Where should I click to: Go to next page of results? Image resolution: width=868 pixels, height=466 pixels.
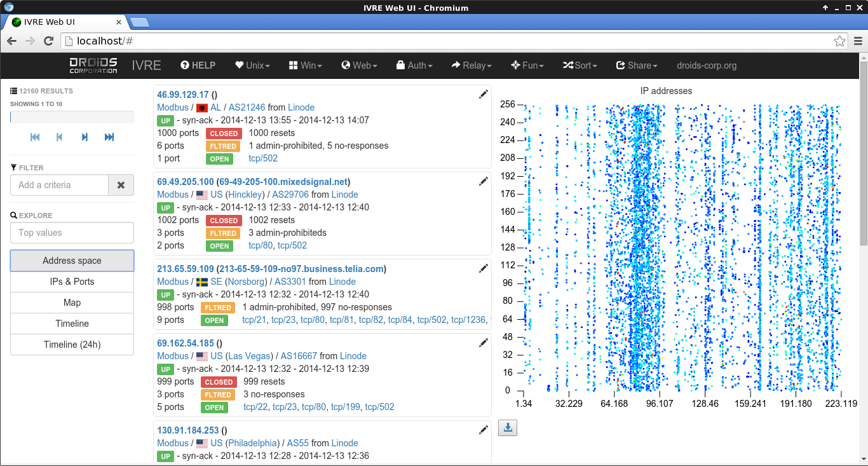(85, 137)
